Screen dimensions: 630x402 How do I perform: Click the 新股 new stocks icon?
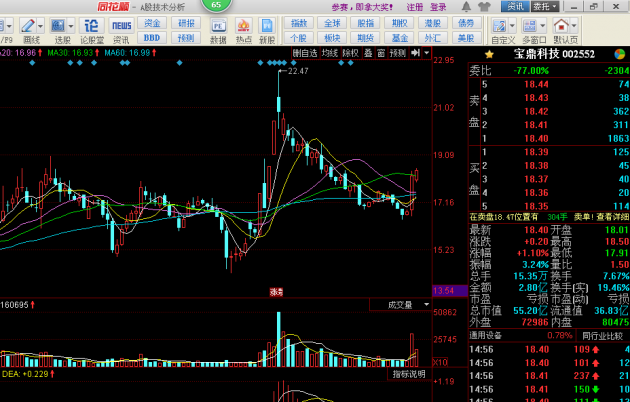point(267,29)
